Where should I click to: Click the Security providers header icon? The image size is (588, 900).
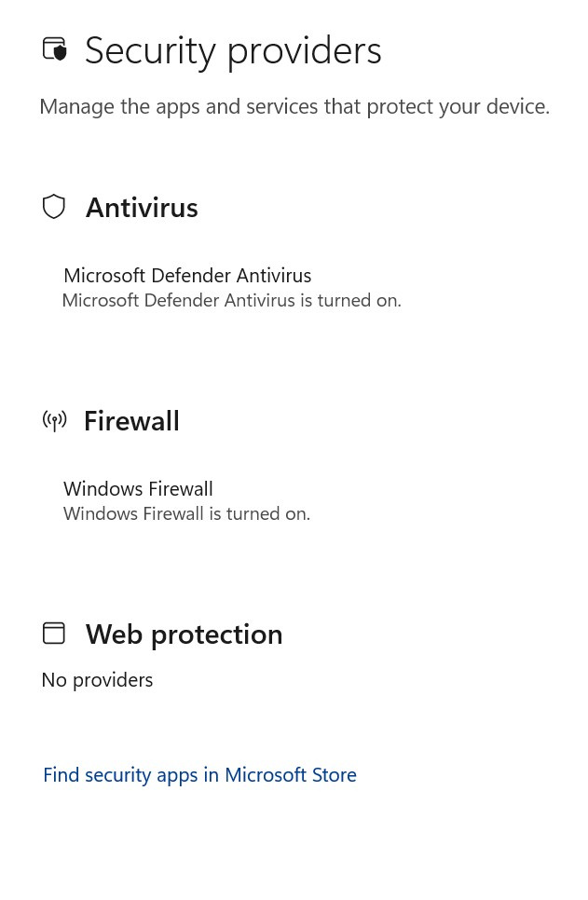click(54, 48)
